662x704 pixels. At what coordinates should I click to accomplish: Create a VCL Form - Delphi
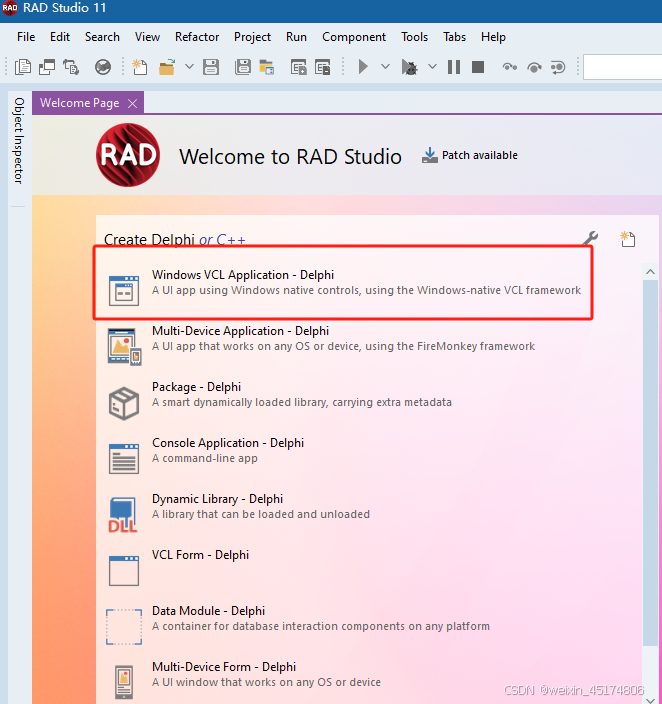point(200,555)
